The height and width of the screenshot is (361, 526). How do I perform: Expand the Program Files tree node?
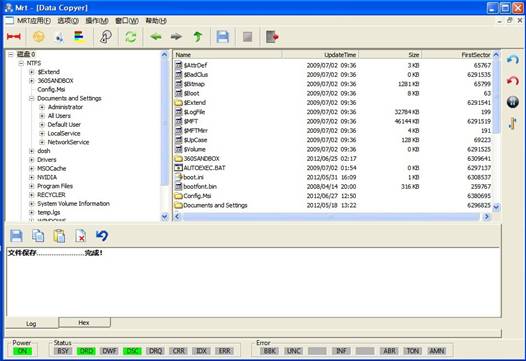pos(32,186)
